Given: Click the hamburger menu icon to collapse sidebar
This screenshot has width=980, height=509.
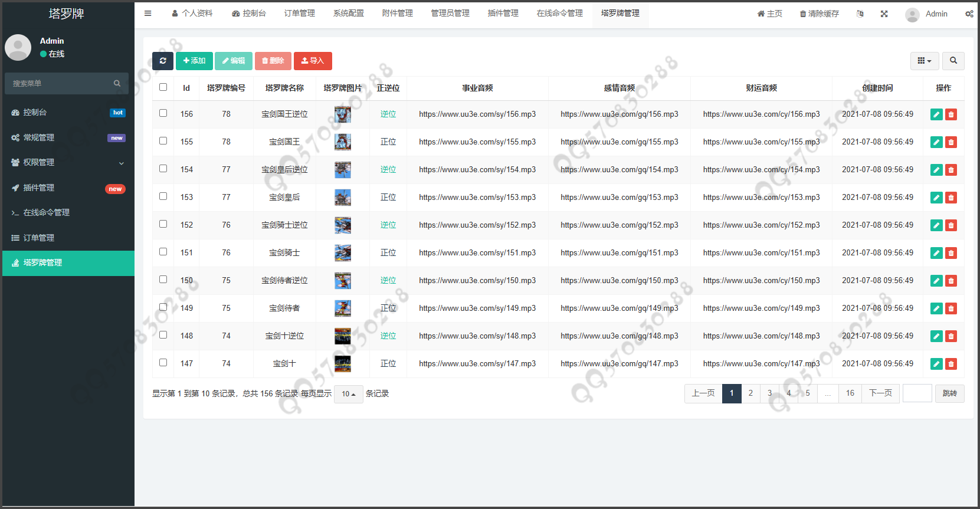Looking at the screenshot, I should 148,14.
